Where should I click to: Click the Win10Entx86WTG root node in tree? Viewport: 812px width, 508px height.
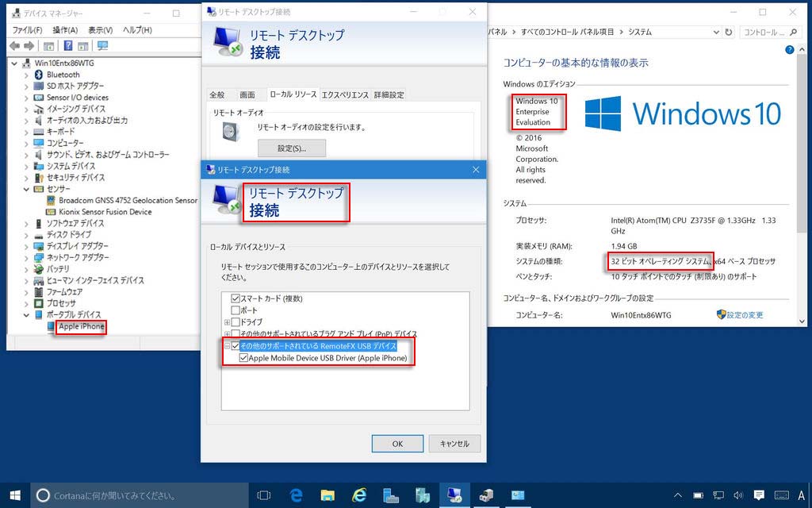[64, 63]
